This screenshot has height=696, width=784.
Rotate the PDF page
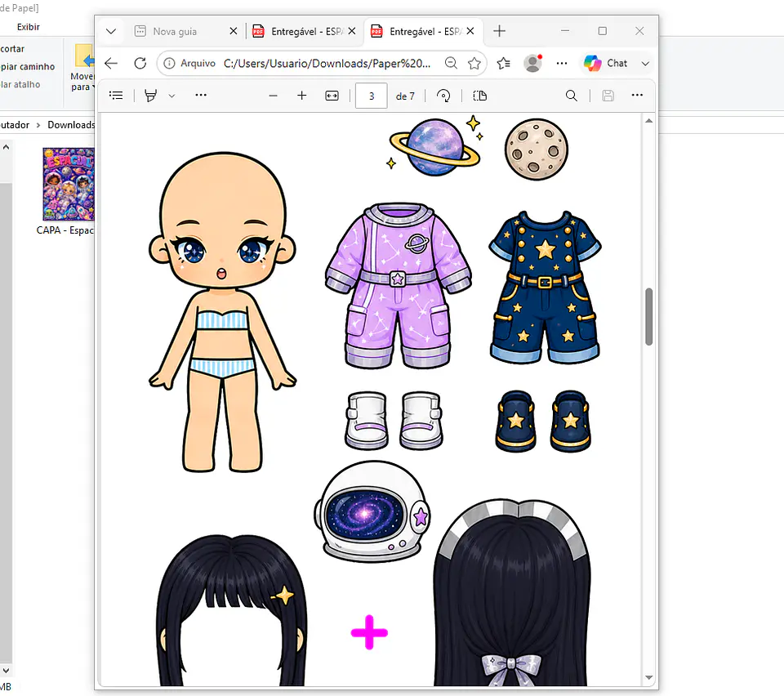tap(443, 96)
